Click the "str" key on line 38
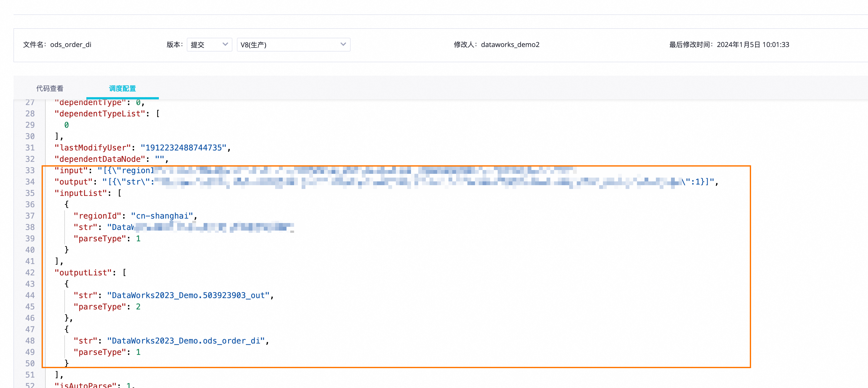Image resolution: width=868 pixels, height=388 pixels. [86, 227]
